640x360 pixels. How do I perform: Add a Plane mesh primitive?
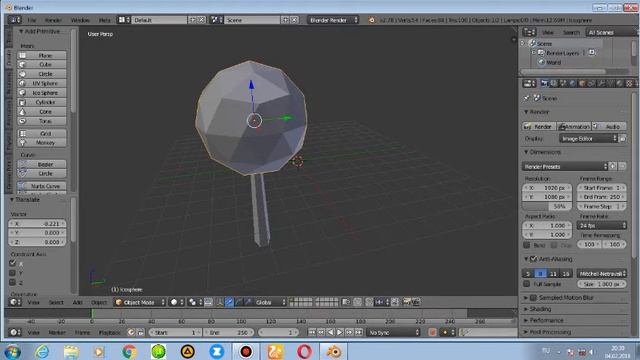[42, 55]
